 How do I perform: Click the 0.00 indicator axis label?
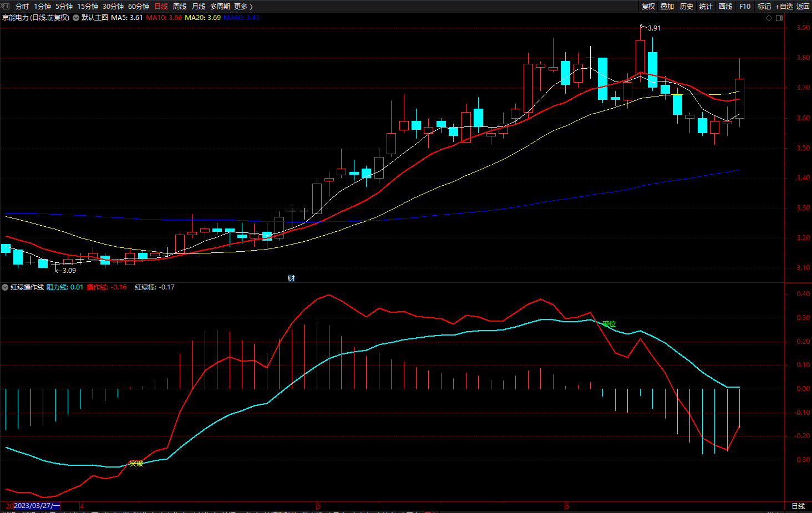tap(803, 389)
